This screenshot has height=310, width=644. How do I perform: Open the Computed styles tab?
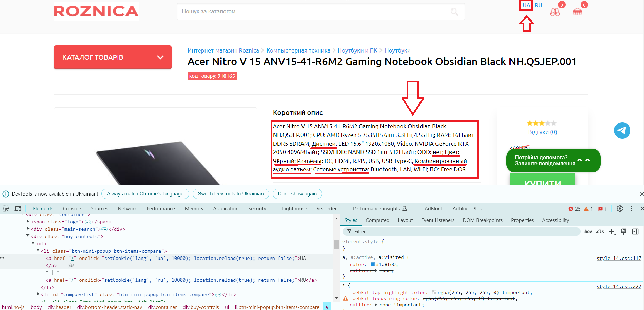[x=377, y=220]
